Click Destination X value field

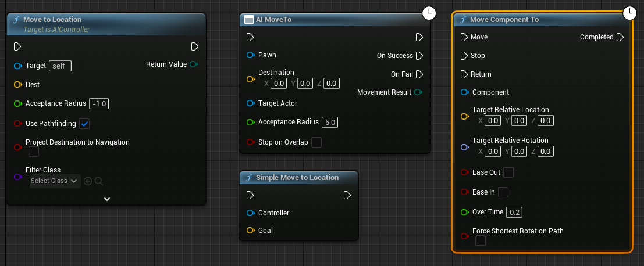pos(279,84)
